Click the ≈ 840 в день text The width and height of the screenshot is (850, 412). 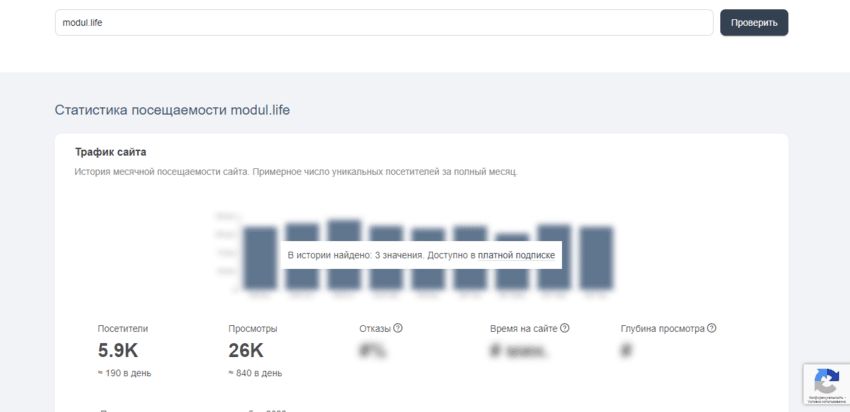coord(255,373)
